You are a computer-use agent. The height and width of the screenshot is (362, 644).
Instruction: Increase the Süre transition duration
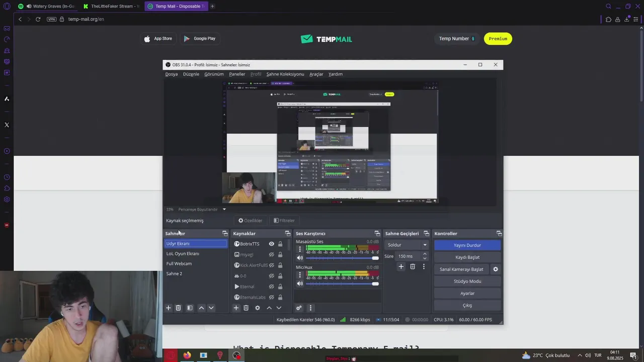tap(425, 254)
